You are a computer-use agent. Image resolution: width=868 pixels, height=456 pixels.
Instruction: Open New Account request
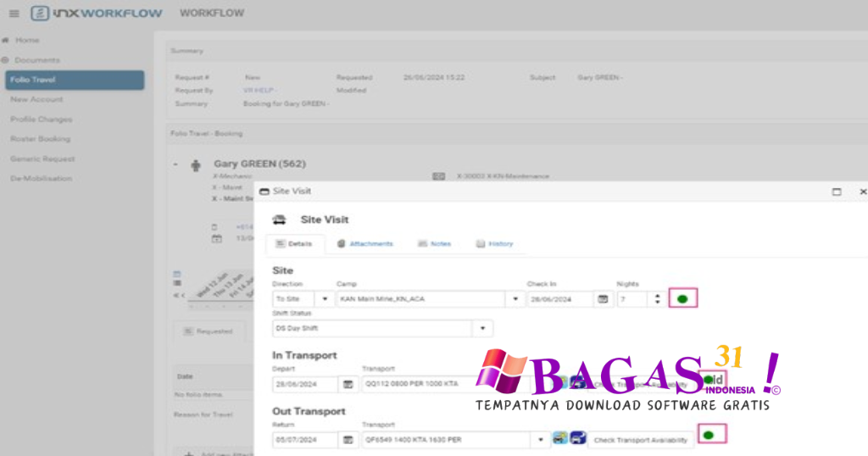tap(36, 100)
